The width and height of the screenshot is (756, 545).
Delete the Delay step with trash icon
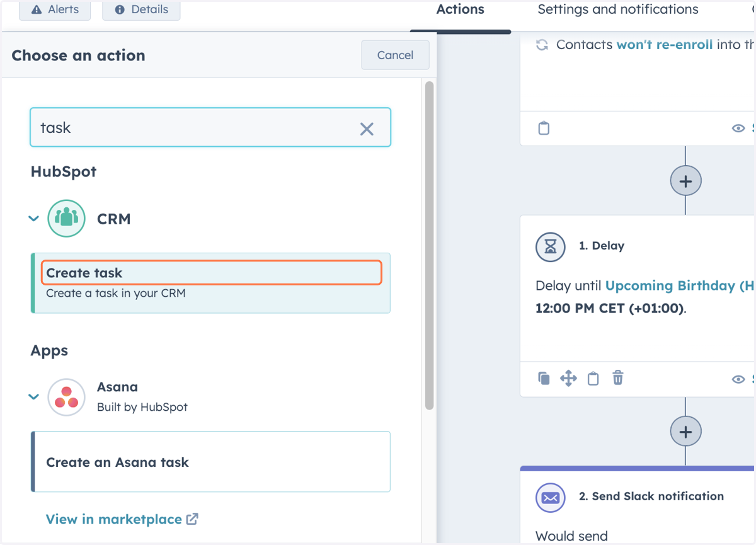pyautogui.click(x=618, y=378)
